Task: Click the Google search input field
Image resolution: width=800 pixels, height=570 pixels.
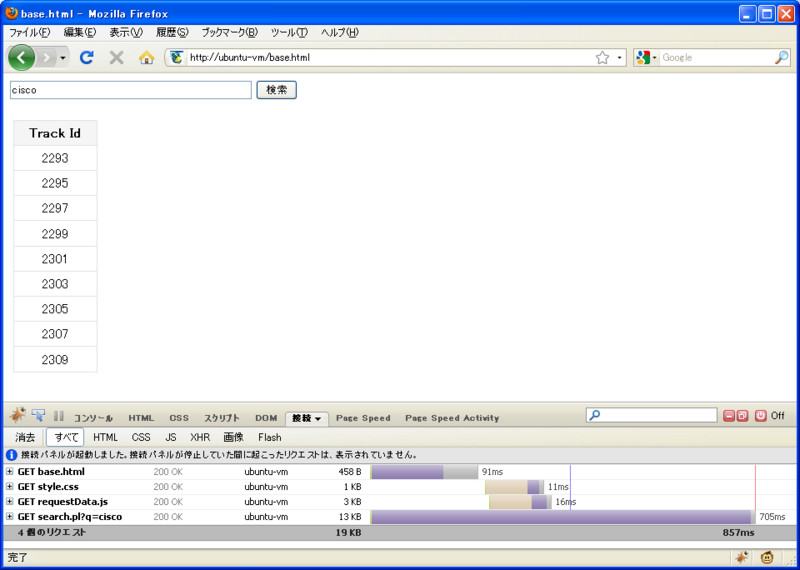Action: coord(717,58)
